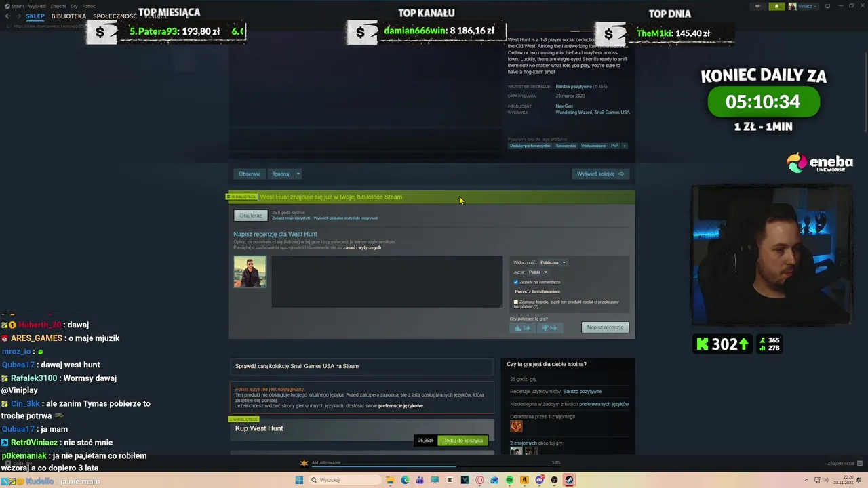Open Wandering Wizard, Snail Games USA publisher link

[593, 113]
